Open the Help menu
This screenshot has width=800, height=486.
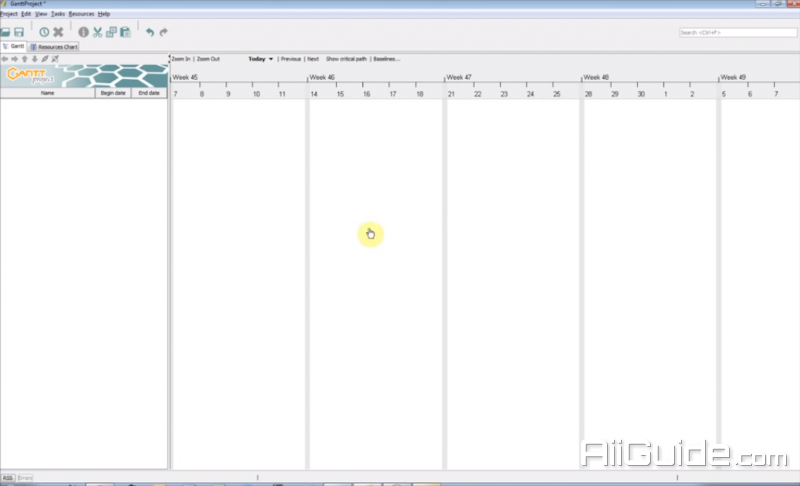tap(104, 14)
